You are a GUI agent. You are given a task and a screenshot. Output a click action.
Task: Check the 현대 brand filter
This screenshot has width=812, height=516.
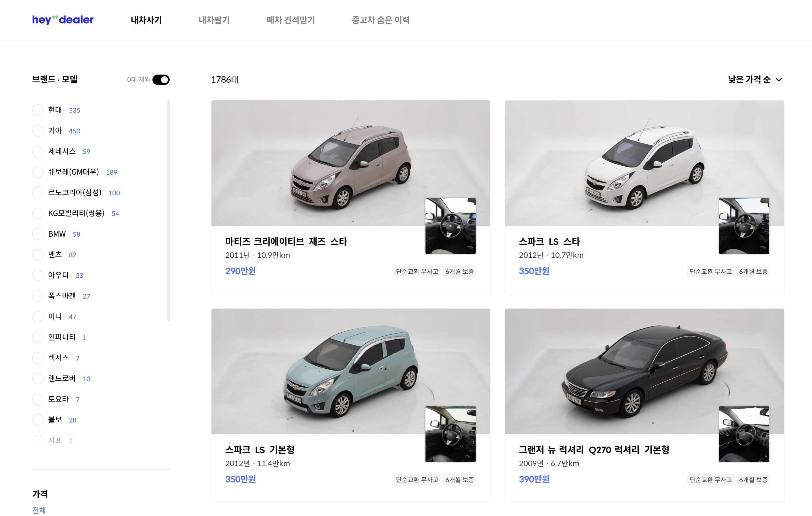coord(38,110)
